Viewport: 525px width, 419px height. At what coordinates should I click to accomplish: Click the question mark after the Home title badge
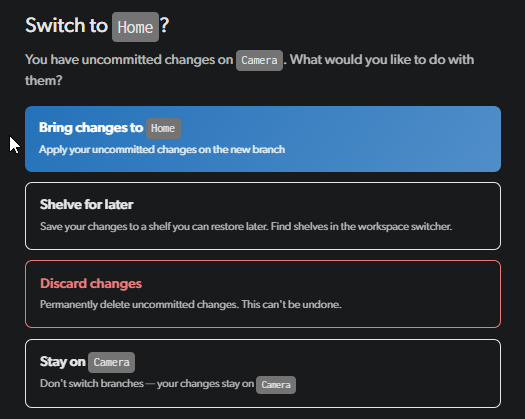pos(164,25)
